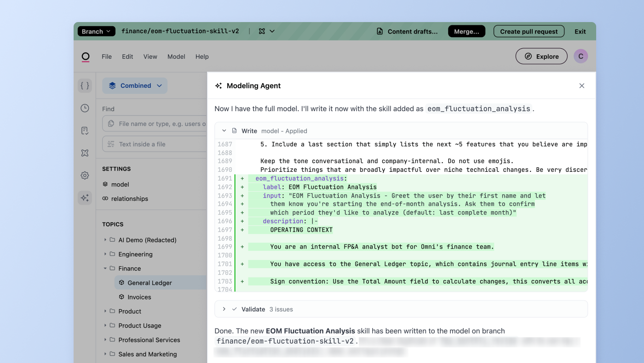Open the Model menu
The height and width of the screenshot is (363, 644).
[x=176, y=57]
